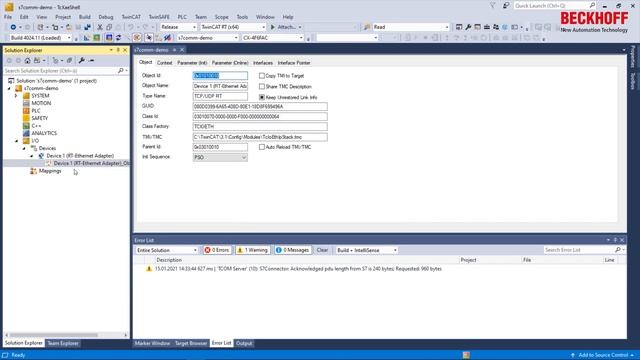Click the wrench icon in top right toolbar
Image resolution: width=640 pixels, height=360 pixels.
click(468, 27)
